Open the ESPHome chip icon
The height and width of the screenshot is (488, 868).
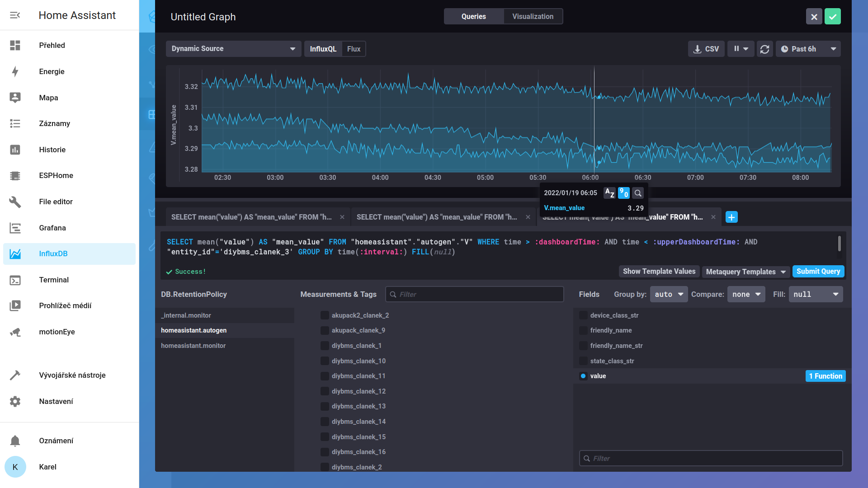(x=15, y=175)
